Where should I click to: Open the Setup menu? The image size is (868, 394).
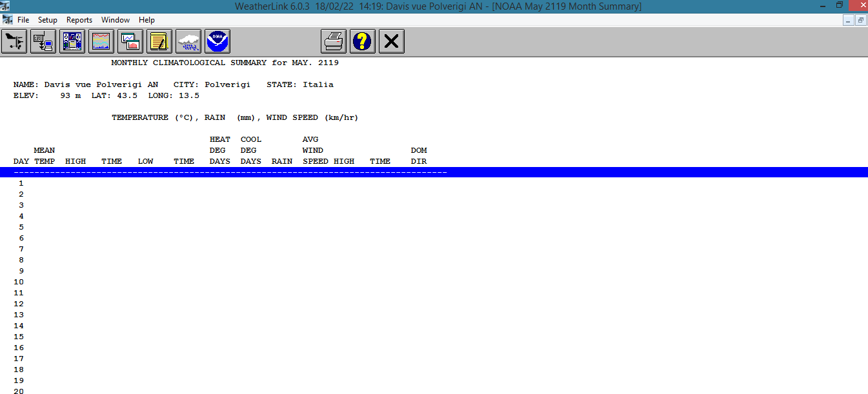tap(47, 20)
